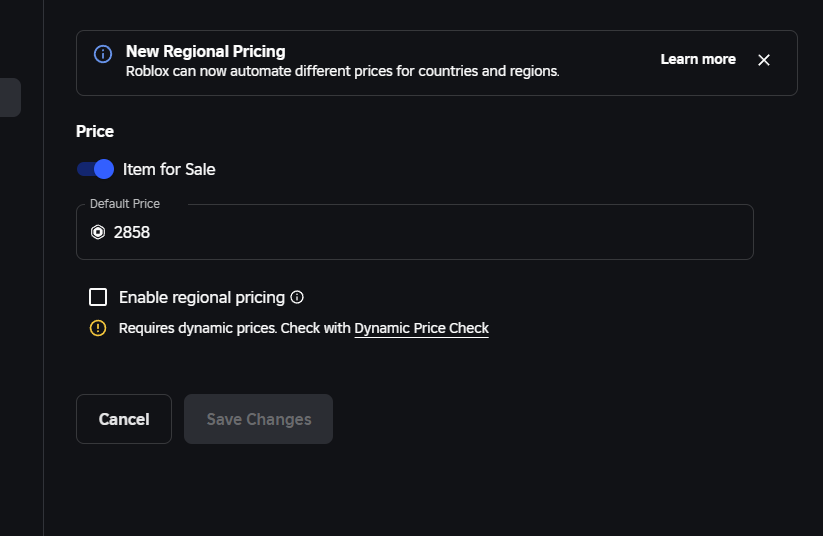823x536 pixels.
Task: Click the Save Changes button
Action: (x=258, y=419)
